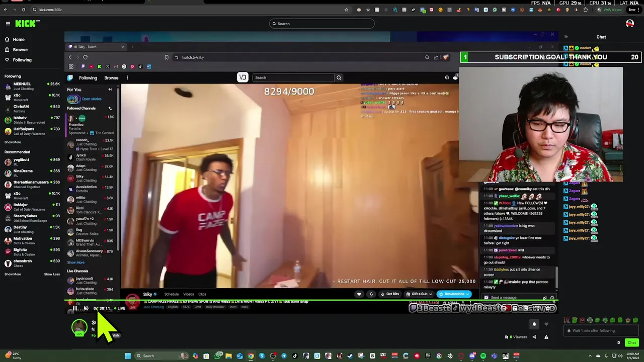Click Get Bits button

click(389, 294)
